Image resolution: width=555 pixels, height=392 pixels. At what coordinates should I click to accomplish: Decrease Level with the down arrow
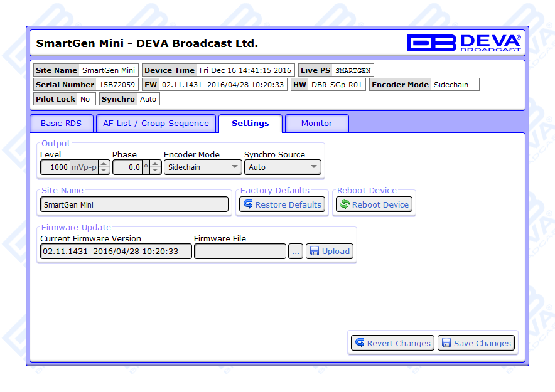104,171
